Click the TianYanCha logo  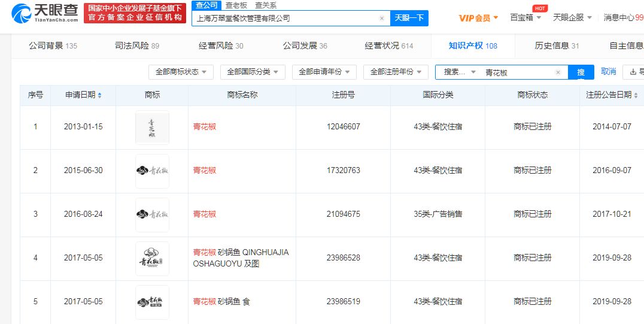[x=45, y=13]
